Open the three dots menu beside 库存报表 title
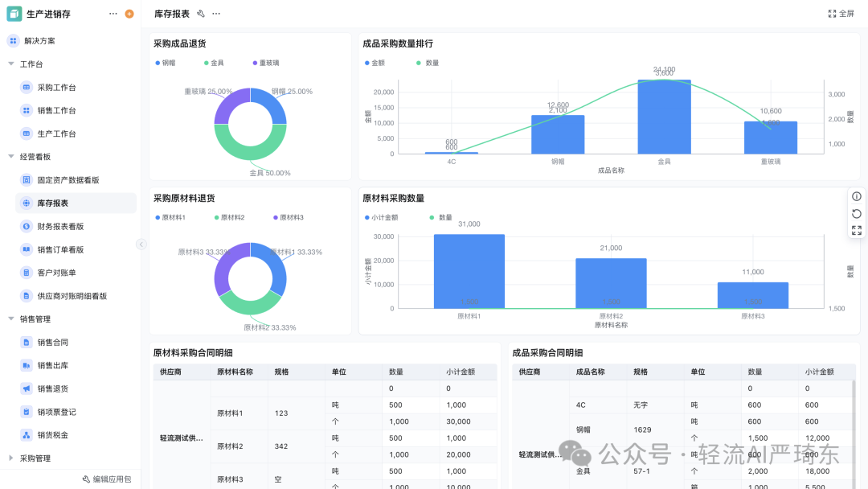This screenshot has width=868, height=489. [x=216, y=14]
